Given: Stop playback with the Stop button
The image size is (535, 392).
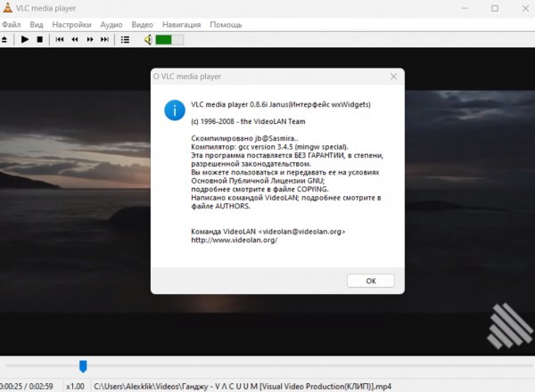Looking at the screenshot, I should click(x=39, y=39).
